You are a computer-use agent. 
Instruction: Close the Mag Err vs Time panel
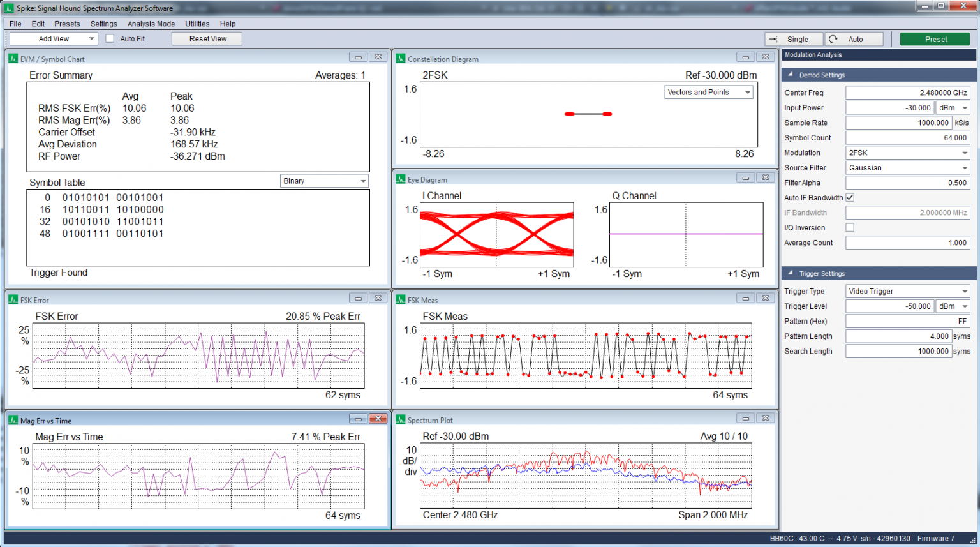pyautogui.click(x=378, y=418)
